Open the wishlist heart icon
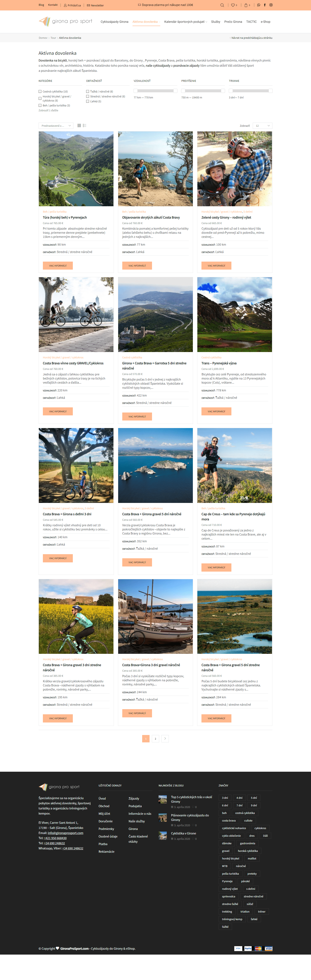This screenshot has height=980, width=311. [234, 5]
